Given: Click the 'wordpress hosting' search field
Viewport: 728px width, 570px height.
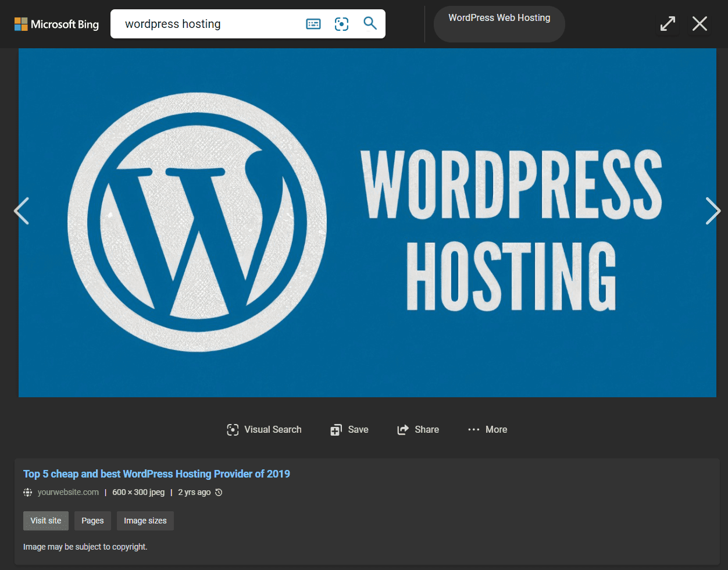Looking at the screenshot, I should pyautogui.click(x=209, y=24).
